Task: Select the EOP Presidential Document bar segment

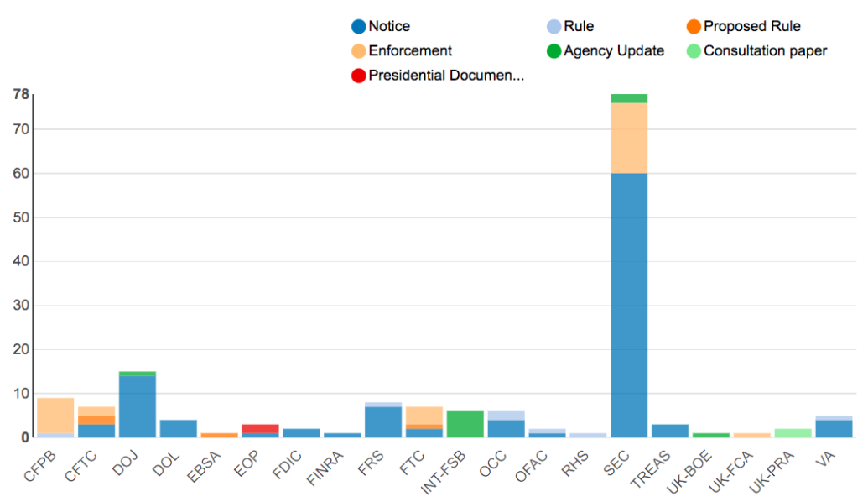Action: pos(260,429)
